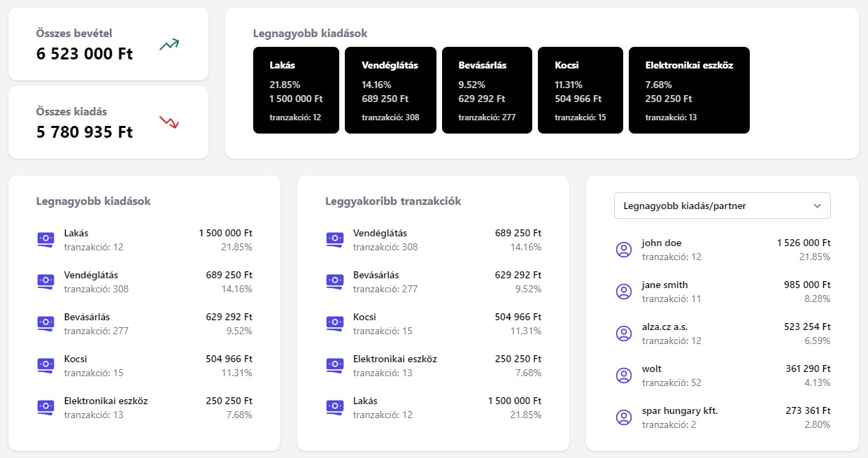Select the person icon next to john doe
This screenshot has width=868, height=458.
pyautogui.click(x=624, y=249)
